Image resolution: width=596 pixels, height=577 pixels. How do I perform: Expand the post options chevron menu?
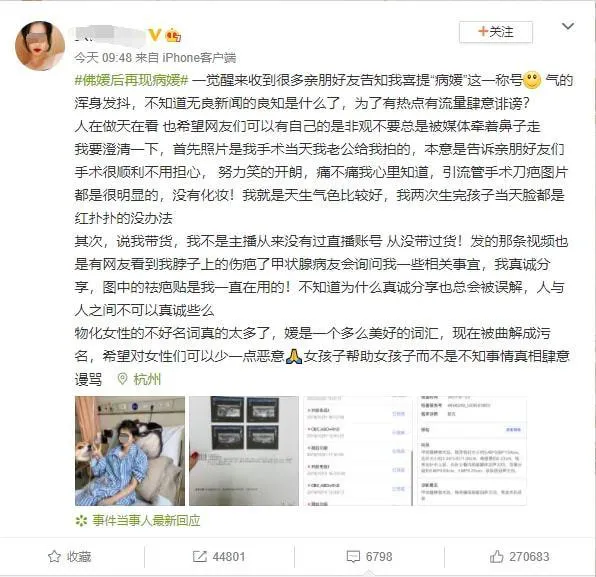click(x=568, y=26)
